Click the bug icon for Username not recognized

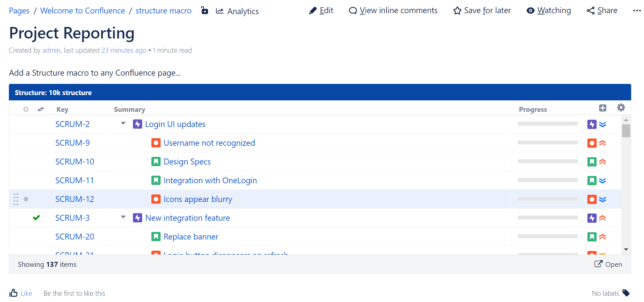pos(156,143)
